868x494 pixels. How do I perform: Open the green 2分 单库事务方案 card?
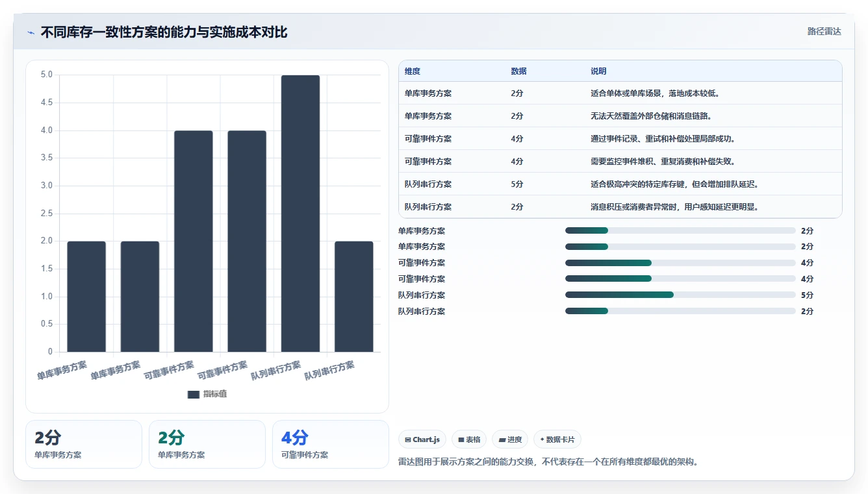(x=207, y=444)
